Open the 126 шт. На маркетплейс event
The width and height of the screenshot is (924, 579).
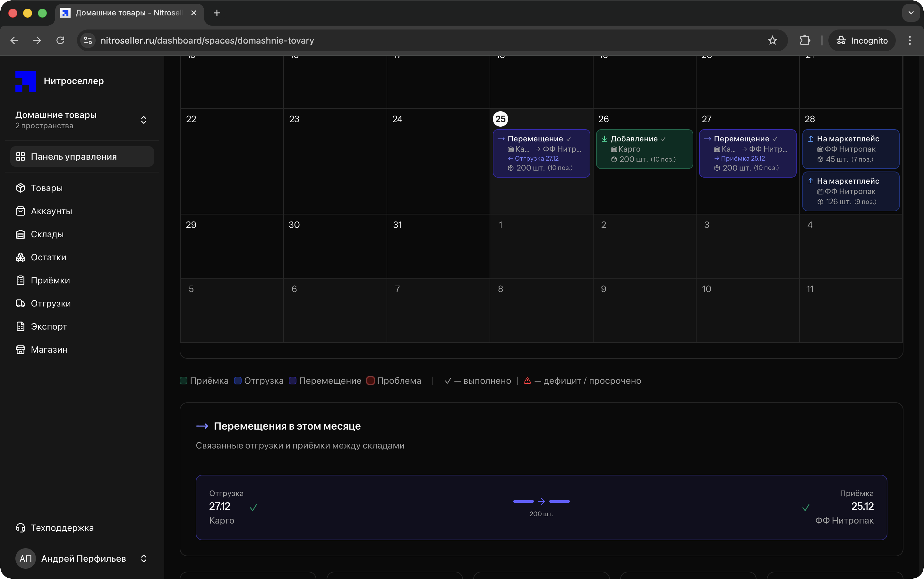[x=851, y=191]
